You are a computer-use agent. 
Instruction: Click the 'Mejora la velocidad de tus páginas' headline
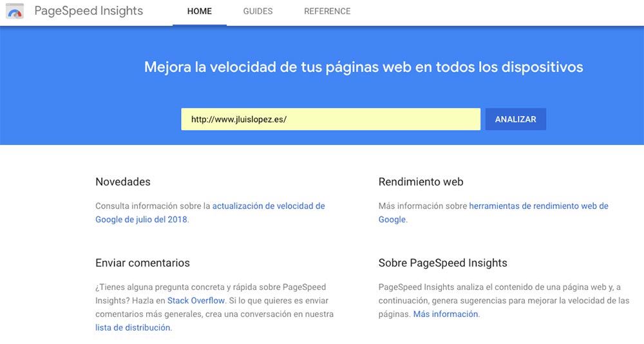click(363, 67)
